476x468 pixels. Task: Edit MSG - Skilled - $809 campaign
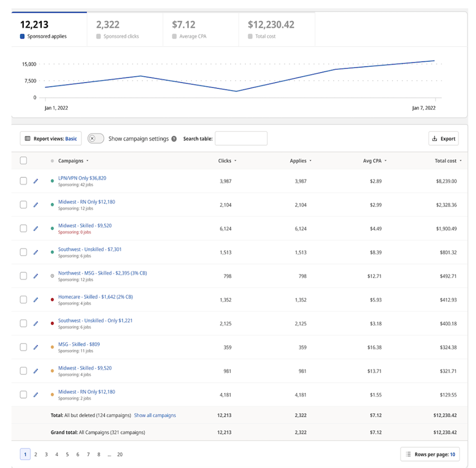(35, 347)
